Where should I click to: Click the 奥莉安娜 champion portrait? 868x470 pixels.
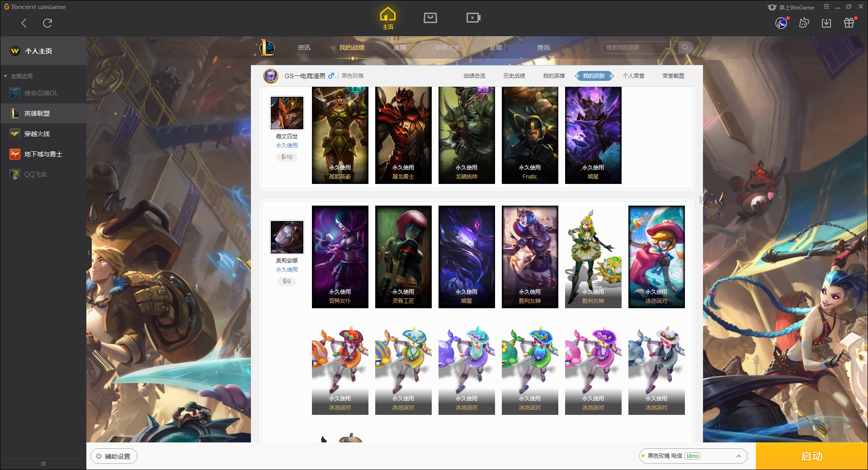click(287, 237)
